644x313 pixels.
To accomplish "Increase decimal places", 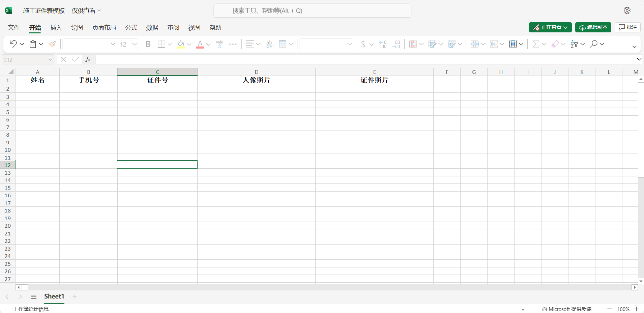I will pyautogui.click(x=383, y=44).
